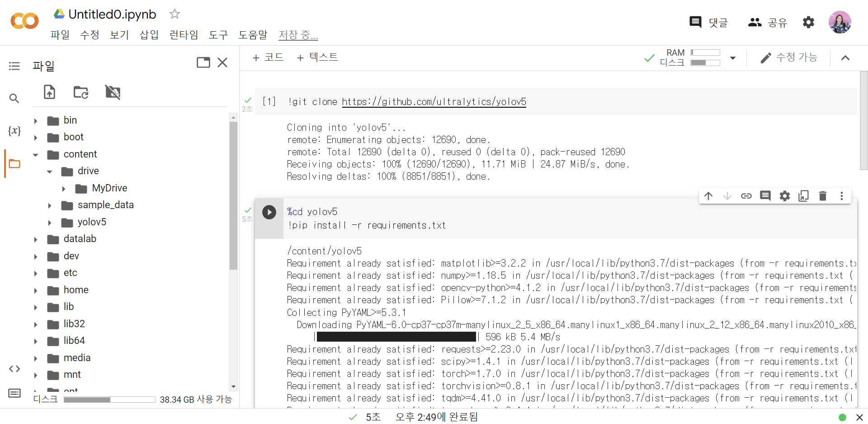The height and width of the screenshot is (424, 868).
Task: Open the variables {x} sidebar icon
Action: (14, 131)
